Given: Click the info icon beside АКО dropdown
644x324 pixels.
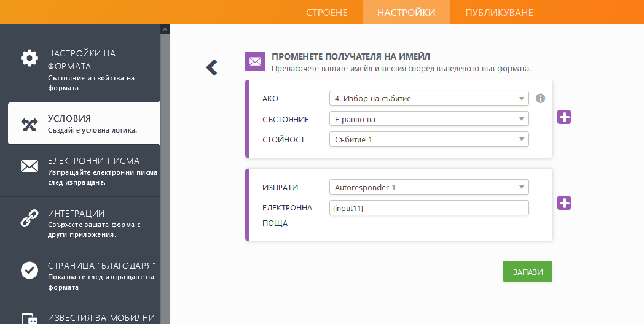Looking at the screenshot, I should (541, 98).
